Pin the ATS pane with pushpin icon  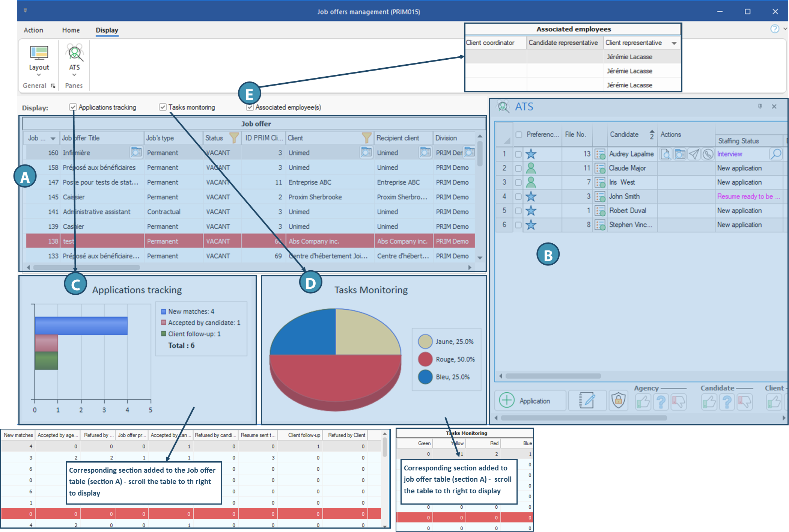[760, 107]
